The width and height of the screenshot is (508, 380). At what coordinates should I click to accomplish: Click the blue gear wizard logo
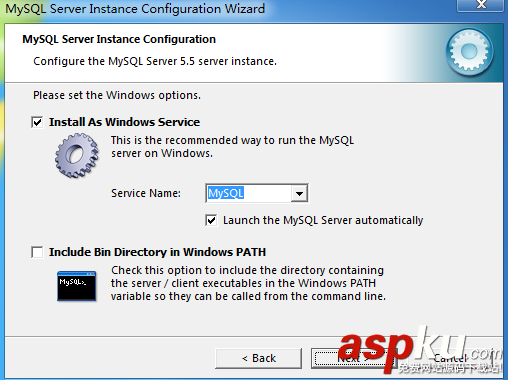[x=470, y=52]
